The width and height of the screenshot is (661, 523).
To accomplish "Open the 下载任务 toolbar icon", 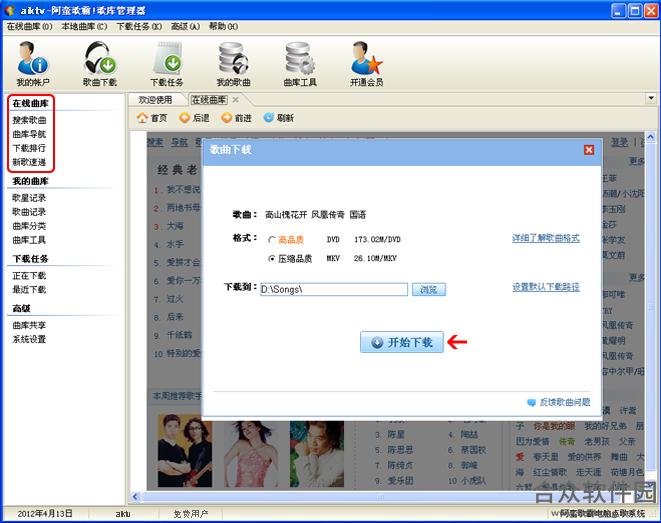I will (x=167, y=63).
